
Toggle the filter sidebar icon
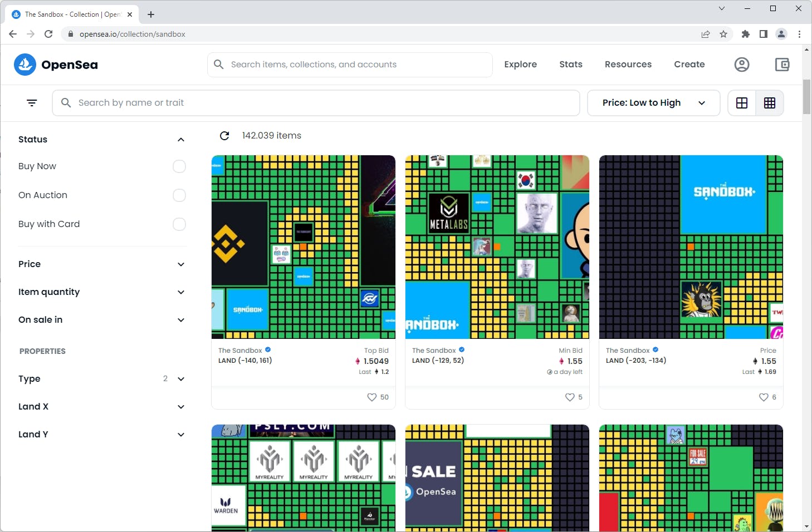(32, 103)
